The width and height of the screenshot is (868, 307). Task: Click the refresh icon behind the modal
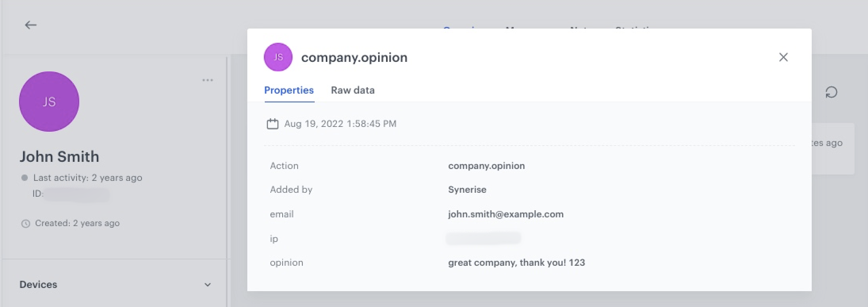tap(831, 92)
